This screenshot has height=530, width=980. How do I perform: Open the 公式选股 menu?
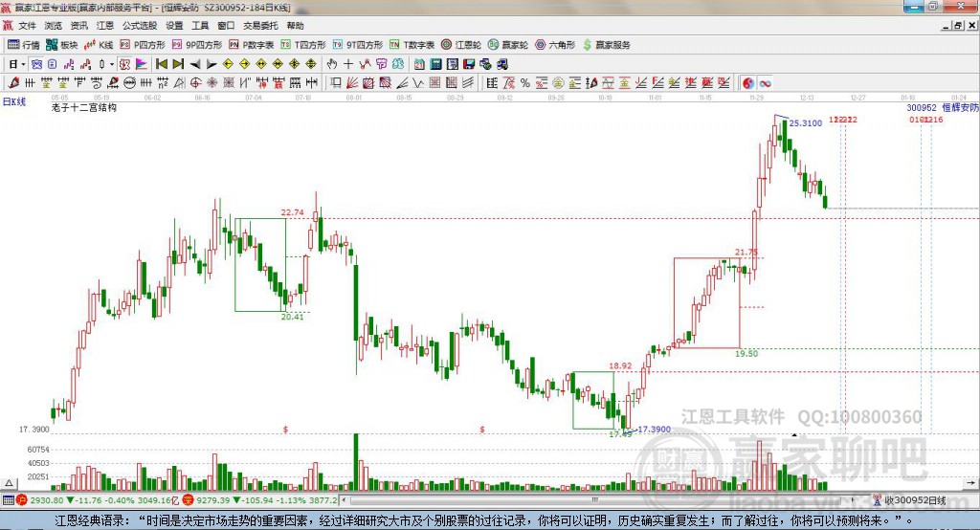140,26
